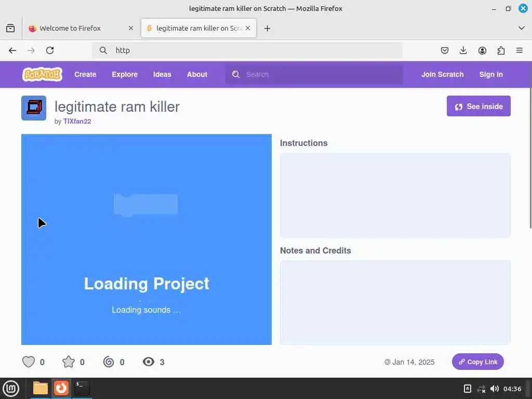Image resolution: width=532 pixels, height=399 pixels.
Task: Open the network status tray icon
Action: [481, 389]
